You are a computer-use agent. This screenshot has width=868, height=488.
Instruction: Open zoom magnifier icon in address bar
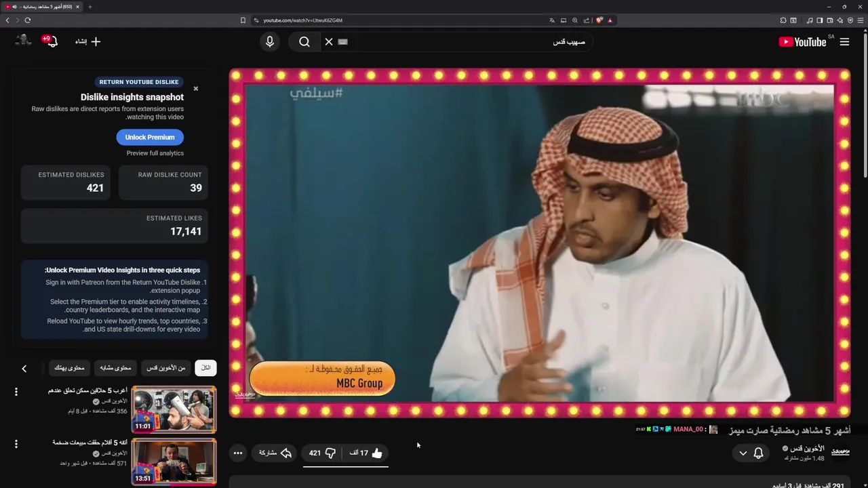click(x=575, y=20)
